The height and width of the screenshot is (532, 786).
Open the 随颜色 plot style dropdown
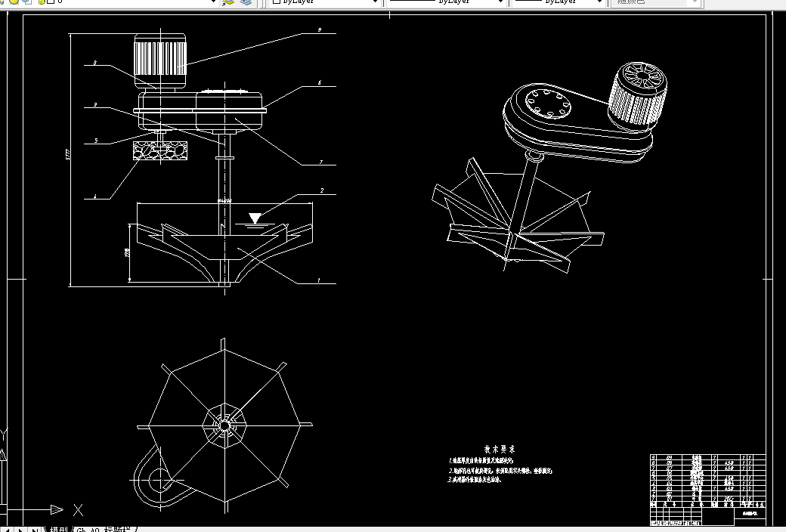pos(695,2)
